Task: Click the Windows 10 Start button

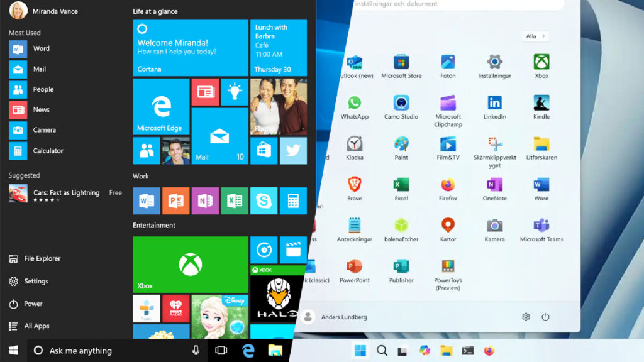Action: click(x=13, y=351)
